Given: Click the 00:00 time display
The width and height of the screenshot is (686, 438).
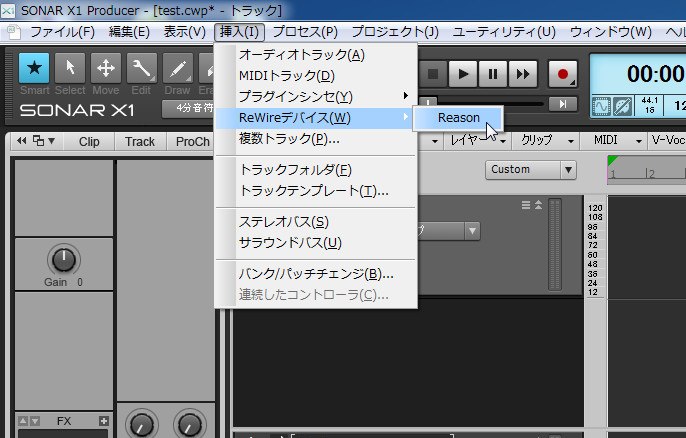Looking at the screenshot, I should click(x=654, y=74).
